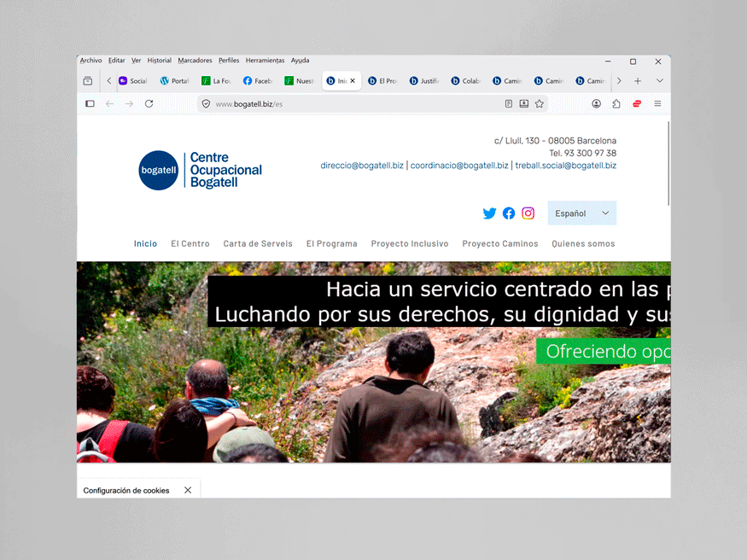Viewport: 747px width, 560px height.
Task: Reload the current page
Action: coord(149,104)
